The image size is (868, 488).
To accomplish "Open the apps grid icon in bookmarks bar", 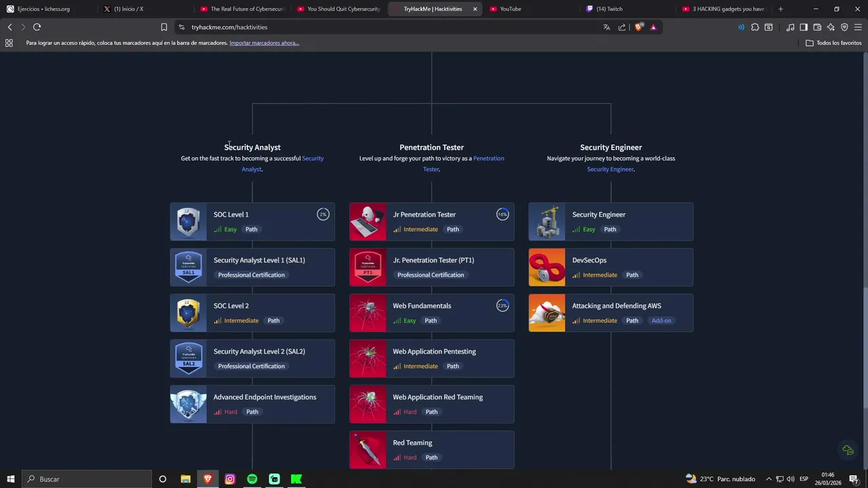I will (9, 43).
